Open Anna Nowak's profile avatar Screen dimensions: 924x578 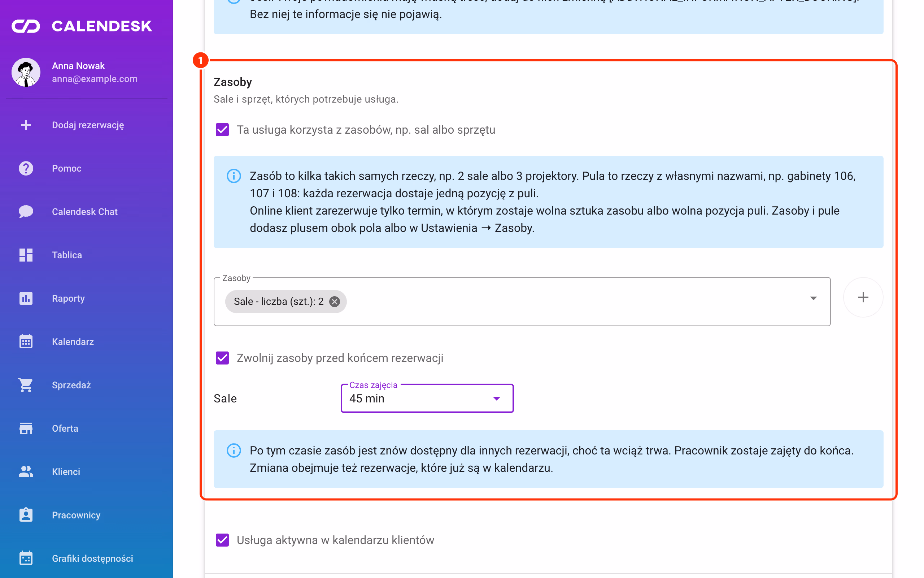[26, 72]
